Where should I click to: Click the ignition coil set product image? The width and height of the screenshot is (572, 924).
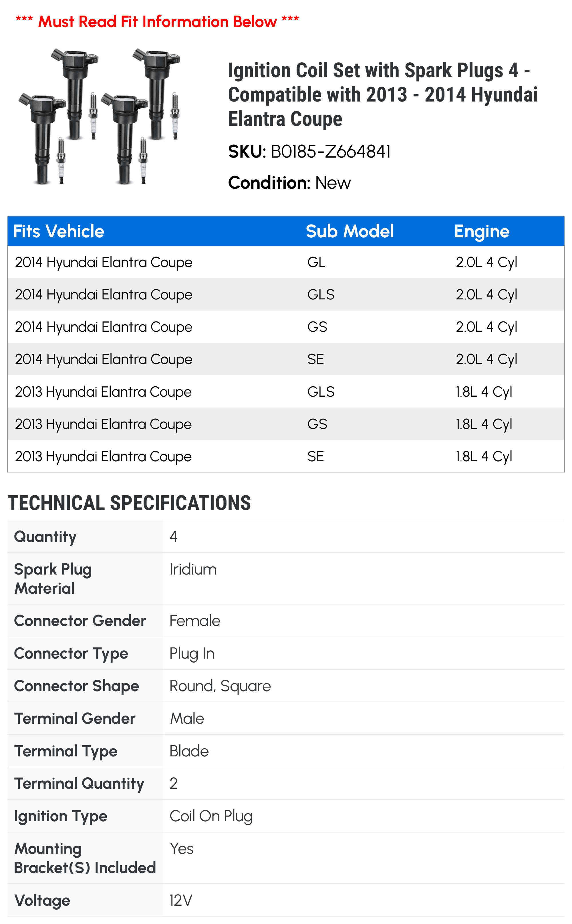(100, 116)
